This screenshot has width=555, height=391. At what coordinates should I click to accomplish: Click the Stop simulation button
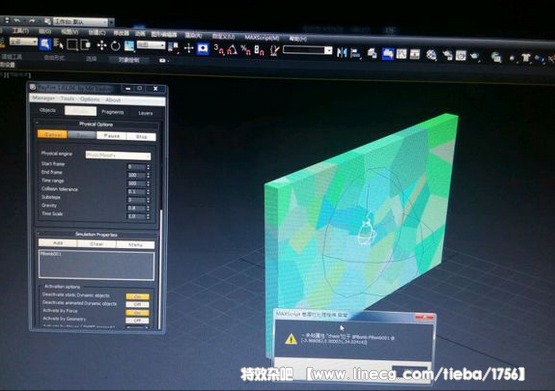point(141,137)
